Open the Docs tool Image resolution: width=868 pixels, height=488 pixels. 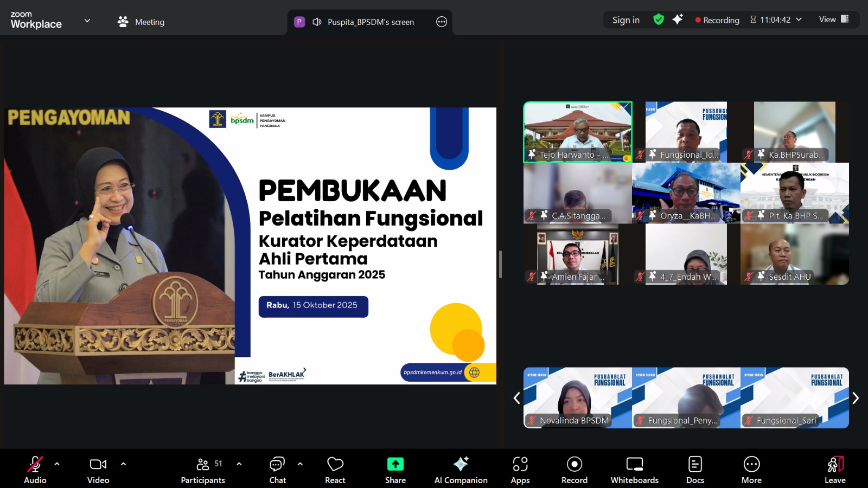[695, 470]
